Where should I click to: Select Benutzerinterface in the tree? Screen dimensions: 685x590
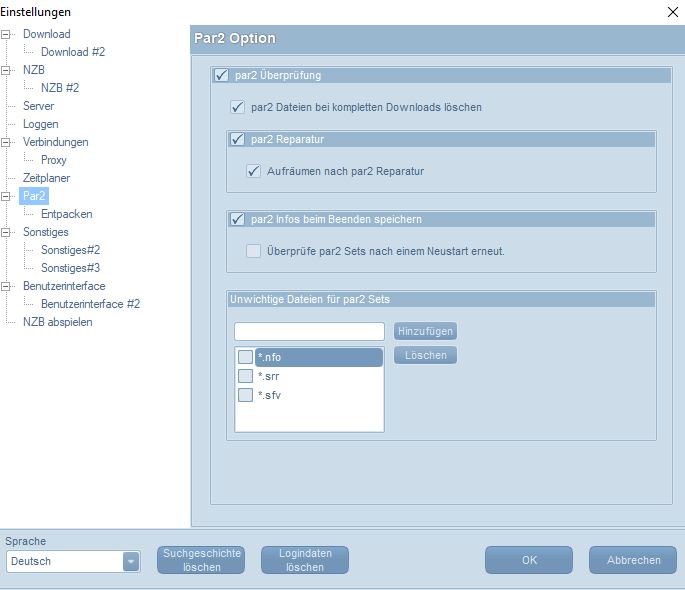point(64,286)
